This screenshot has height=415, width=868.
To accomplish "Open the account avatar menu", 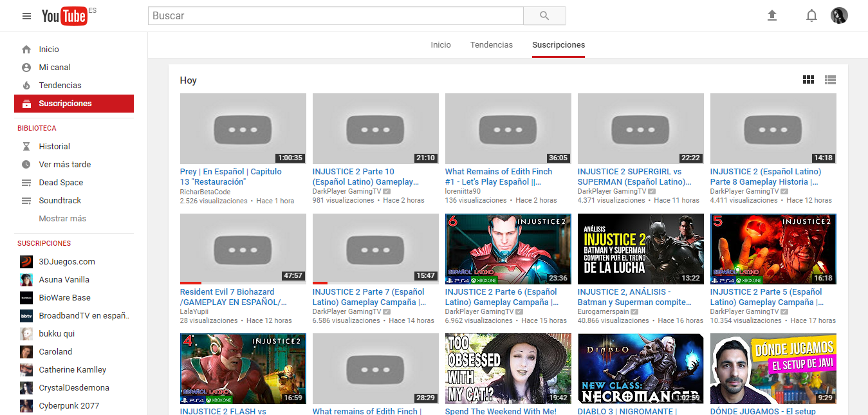I will (x=839, y=15).
